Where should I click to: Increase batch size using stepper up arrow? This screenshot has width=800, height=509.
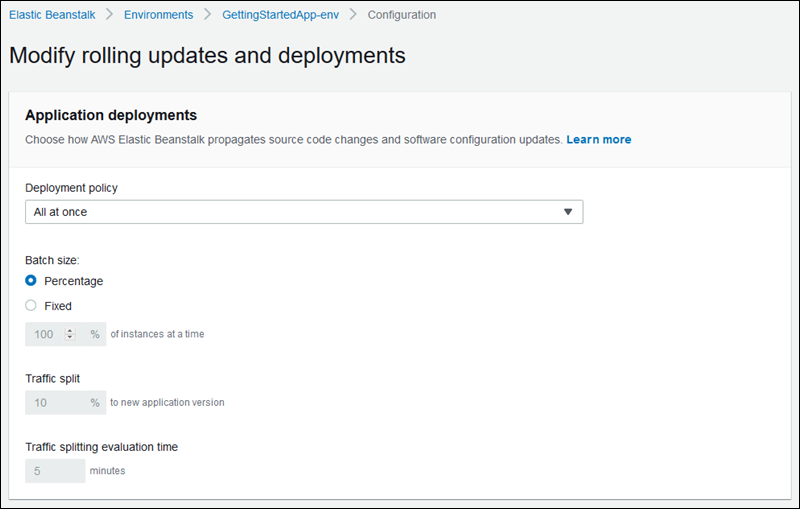[70, 331]
